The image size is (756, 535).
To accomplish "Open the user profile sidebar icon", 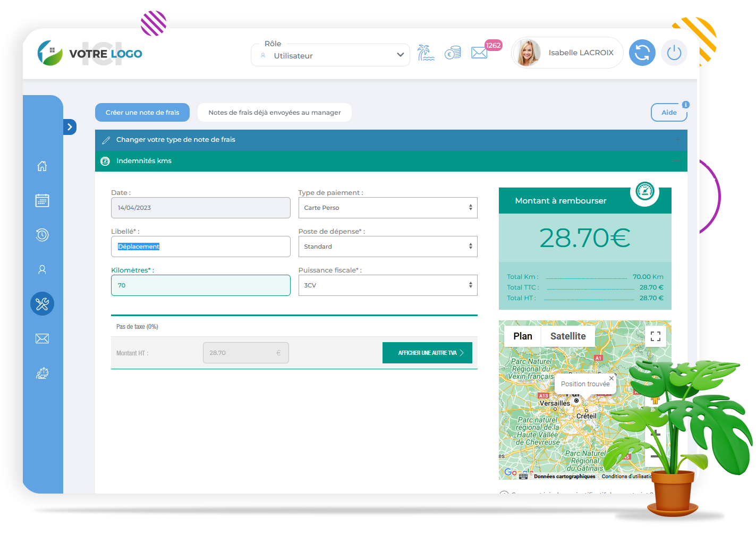I will point(42,269).
